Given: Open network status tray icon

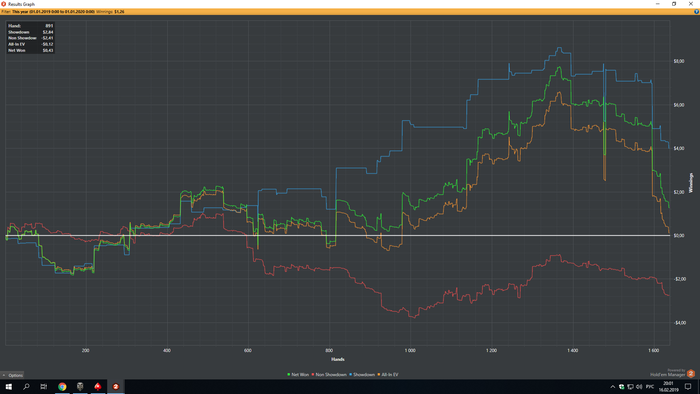Looking at the screenshot, I should [x=630, y=386].
